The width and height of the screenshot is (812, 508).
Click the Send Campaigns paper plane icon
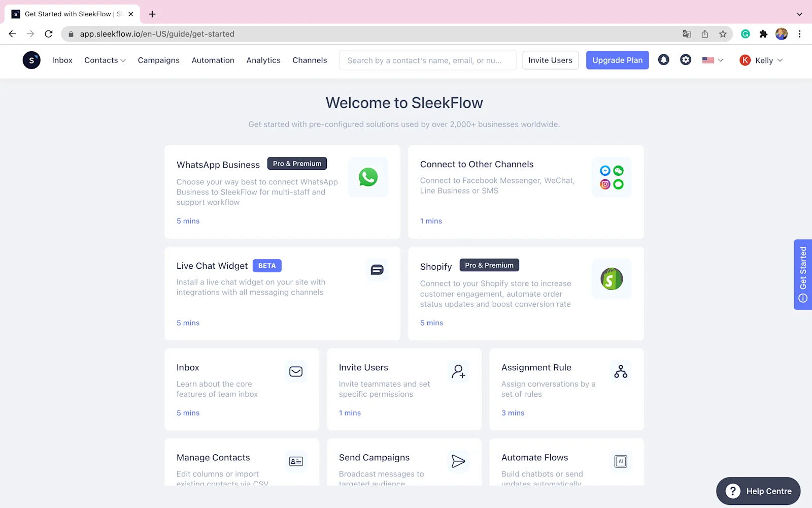tap(458, 461)
